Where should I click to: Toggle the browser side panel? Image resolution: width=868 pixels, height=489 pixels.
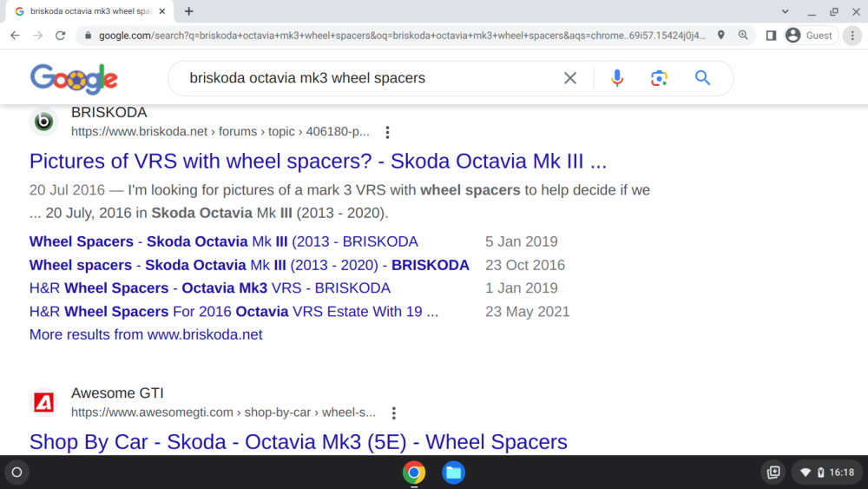tap(771, 36)
